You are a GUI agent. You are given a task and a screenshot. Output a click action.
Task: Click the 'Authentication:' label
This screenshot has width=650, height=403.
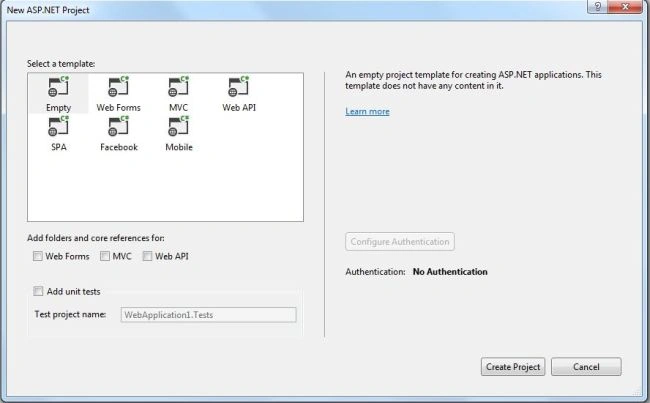click(x=375, y=272)
